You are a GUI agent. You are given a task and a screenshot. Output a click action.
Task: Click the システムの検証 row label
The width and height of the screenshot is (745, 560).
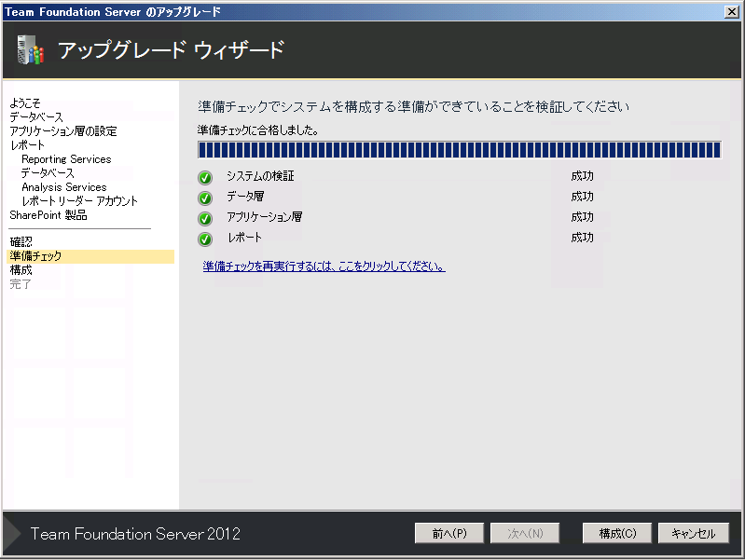260,176
